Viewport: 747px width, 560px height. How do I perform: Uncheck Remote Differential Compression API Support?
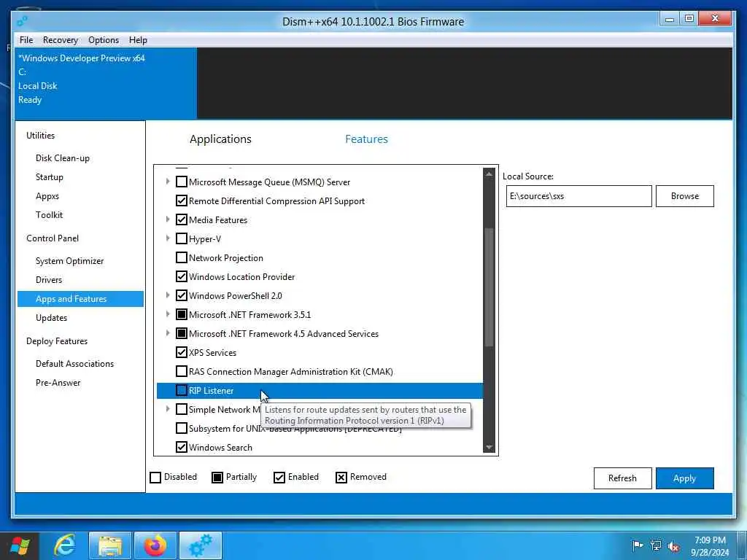coord(181,201)
